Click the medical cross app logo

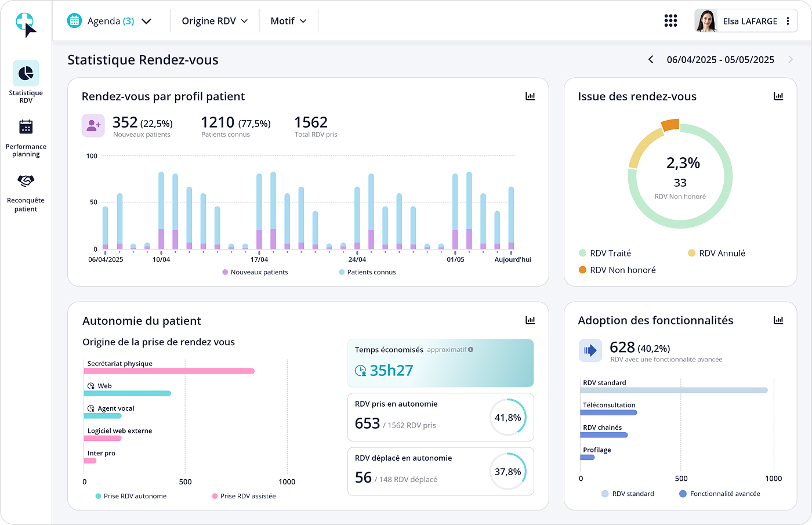26,24
